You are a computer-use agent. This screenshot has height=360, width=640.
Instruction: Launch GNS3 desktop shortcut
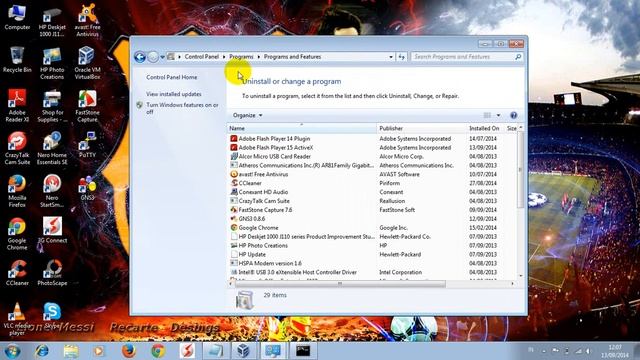pos(87,188)
